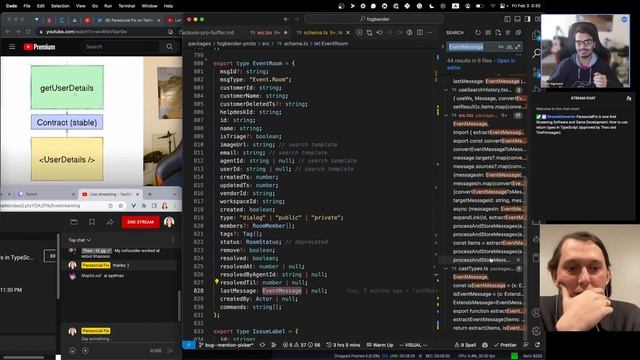Click the END STREAM button
This screenshot has height=360, width=640.
[x=140, y=222]
